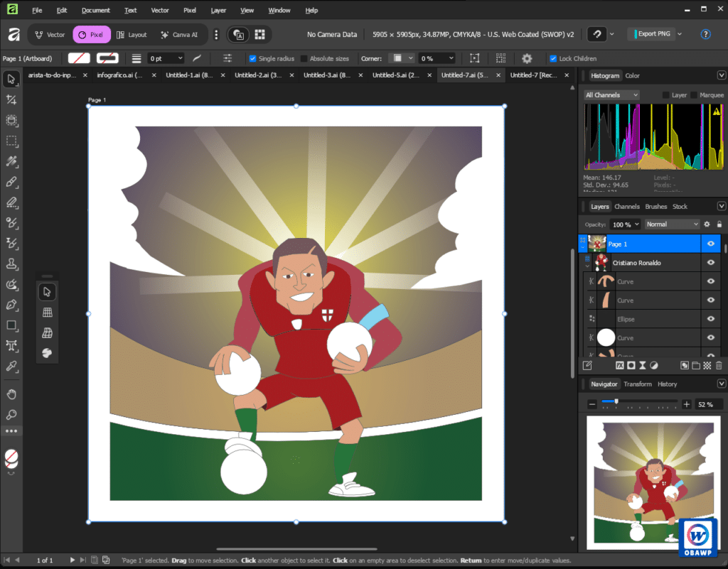Open Layers panel gear settings
Viewport: 728px width, 569px height.
pyautogui.click(x=707, y=224)
